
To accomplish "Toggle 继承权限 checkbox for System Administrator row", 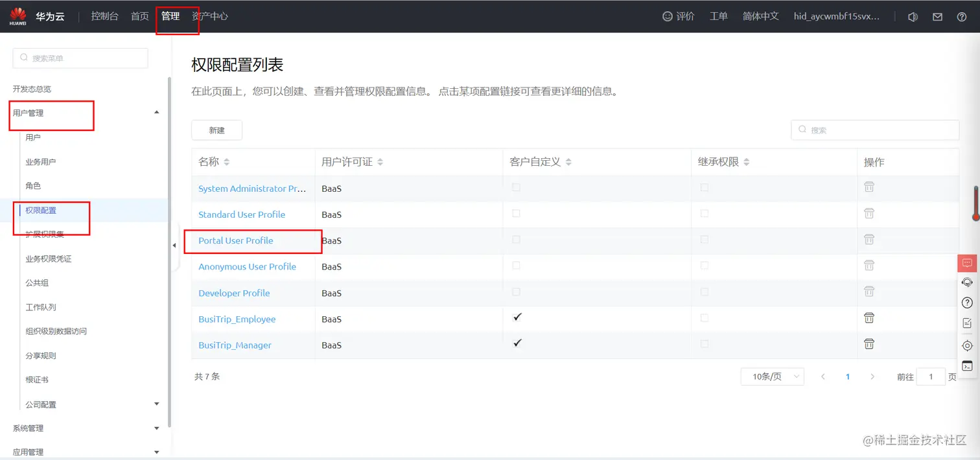I will [705, 187].
